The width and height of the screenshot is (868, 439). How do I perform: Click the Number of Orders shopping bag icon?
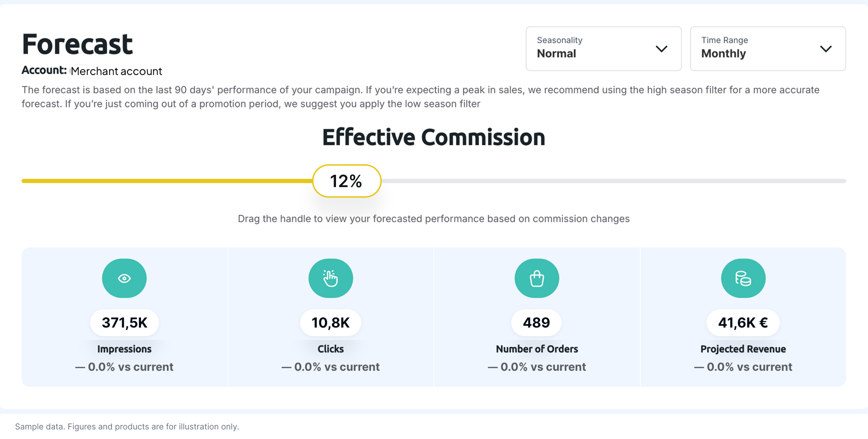(x=537, y=278)
